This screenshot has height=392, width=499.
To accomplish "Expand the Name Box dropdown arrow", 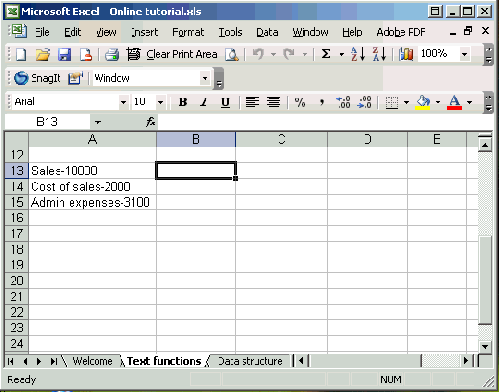I will click(x=97, y=122).
